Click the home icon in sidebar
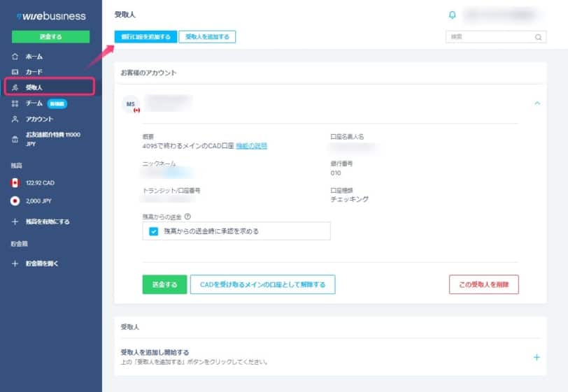 point(15,57)
